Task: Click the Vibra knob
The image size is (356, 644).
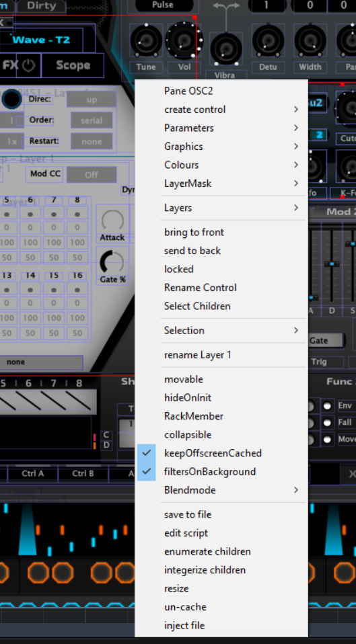Action: [225, 49]
